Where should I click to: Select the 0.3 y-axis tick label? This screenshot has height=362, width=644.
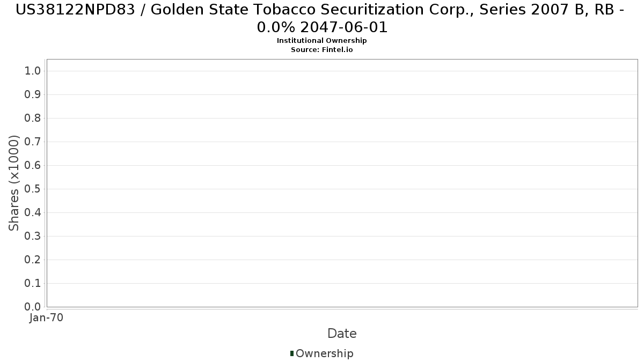coord(33,237)
